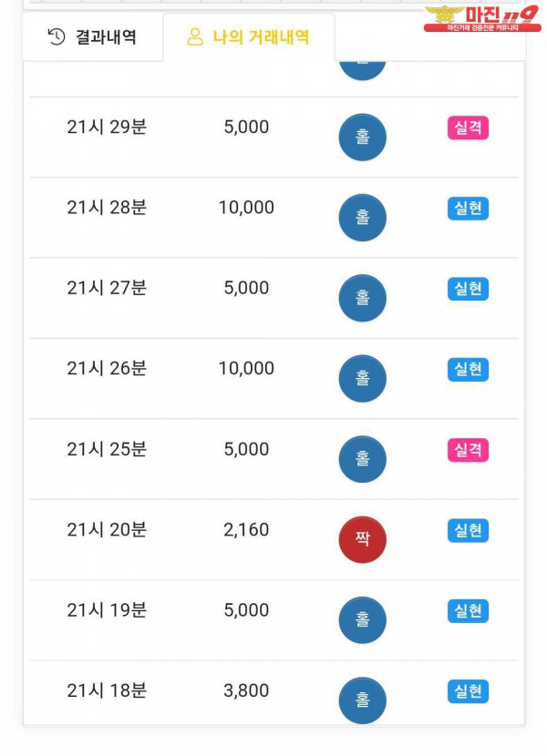The width and height of the screenshot is (547, 756).
Task: Click the blue 홀 circle at 21시 27분
Action: 363,298
